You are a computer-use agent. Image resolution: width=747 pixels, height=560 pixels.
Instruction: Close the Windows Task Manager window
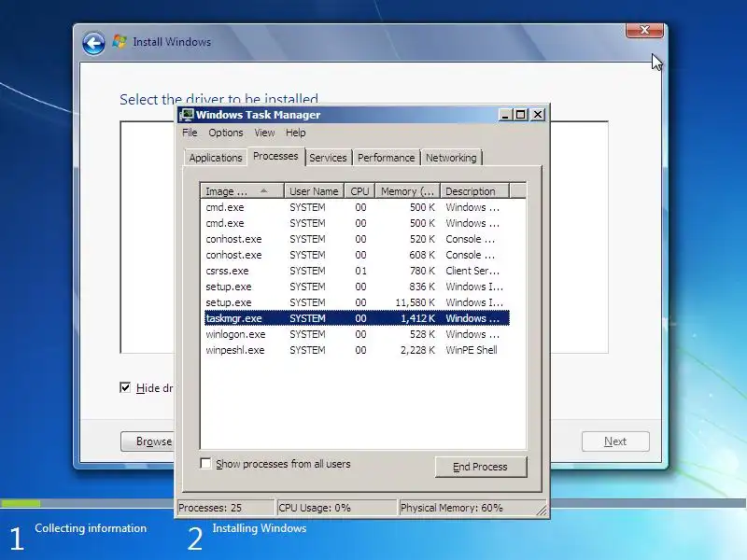(x=538, y=115)
